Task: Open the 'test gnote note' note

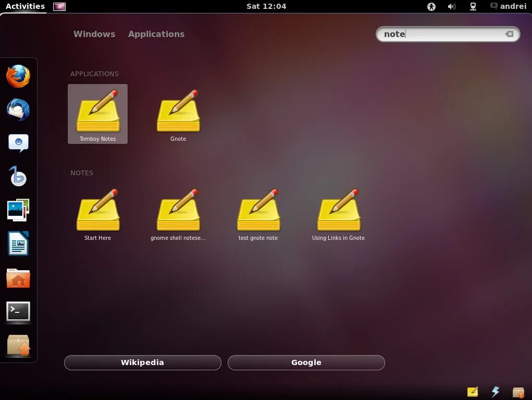Action: coord(258,210)
